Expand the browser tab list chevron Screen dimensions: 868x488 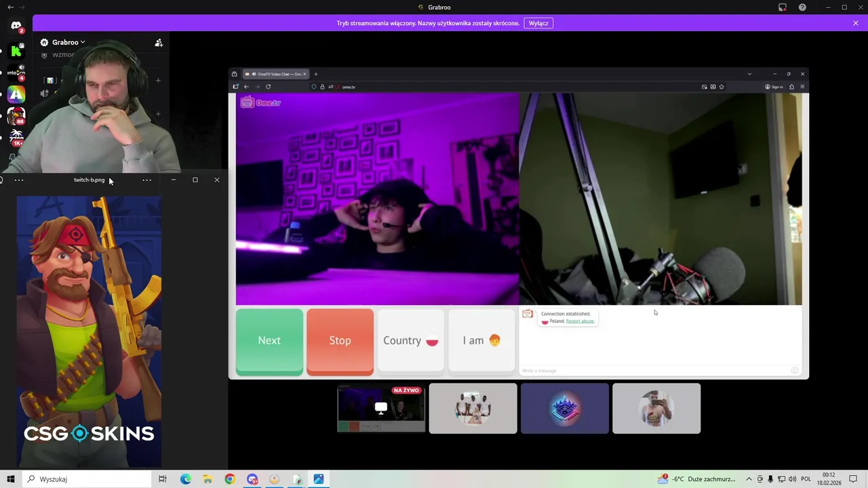pyautogui.click(x=749, y=74)
